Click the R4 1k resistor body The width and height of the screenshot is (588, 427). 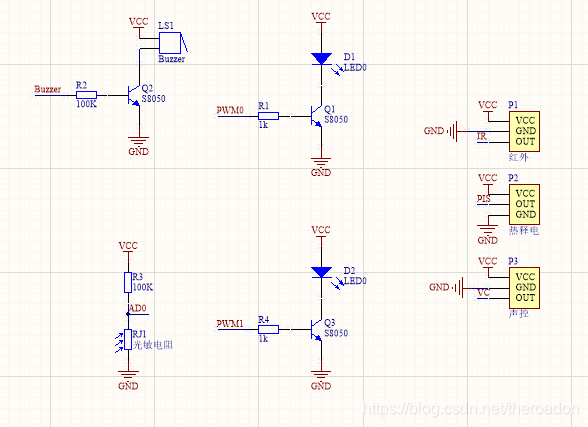pyautogui.click(x=268, y=329)
